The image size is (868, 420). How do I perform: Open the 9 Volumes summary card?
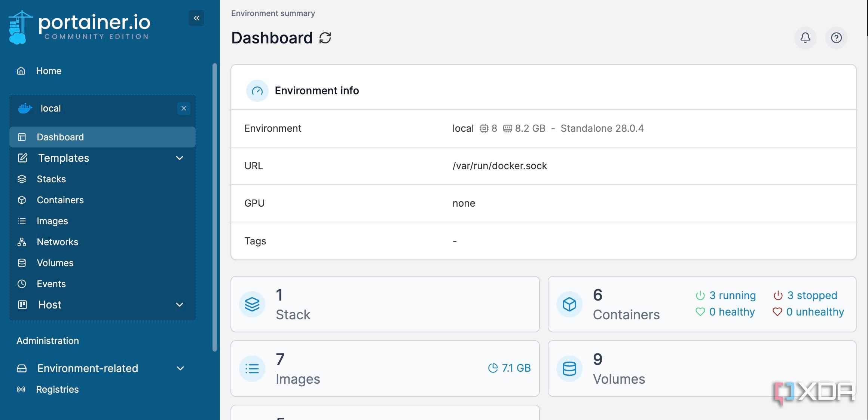[x=702, y=369]
